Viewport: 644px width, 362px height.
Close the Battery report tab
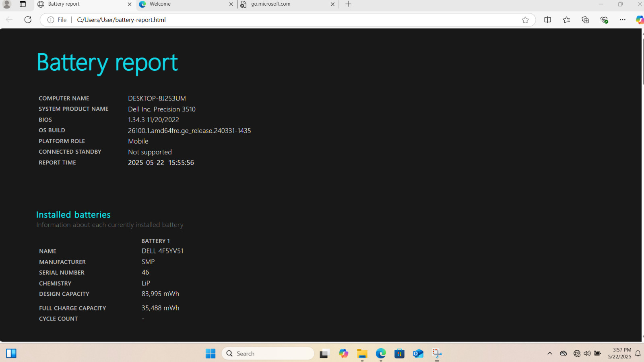[x=130, y=4]
